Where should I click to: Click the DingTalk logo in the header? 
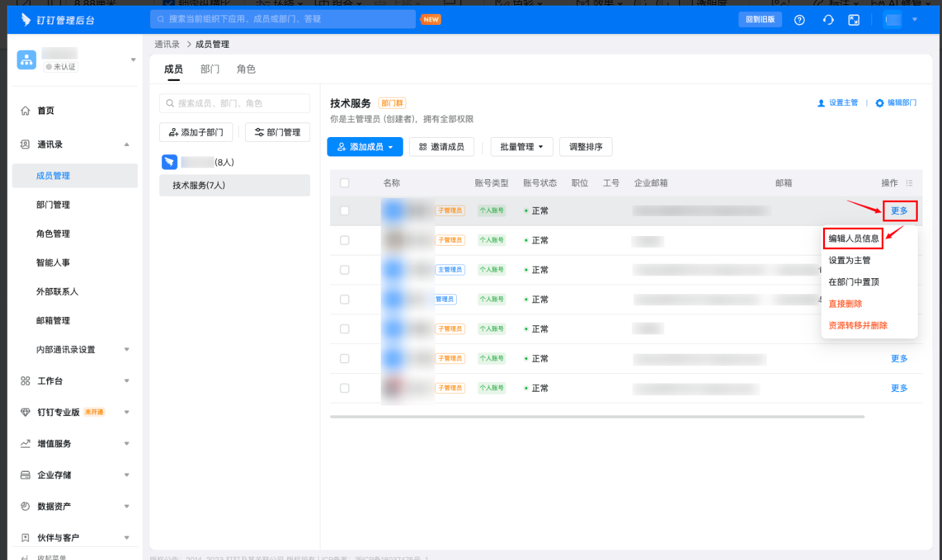(x=26, y=20)
